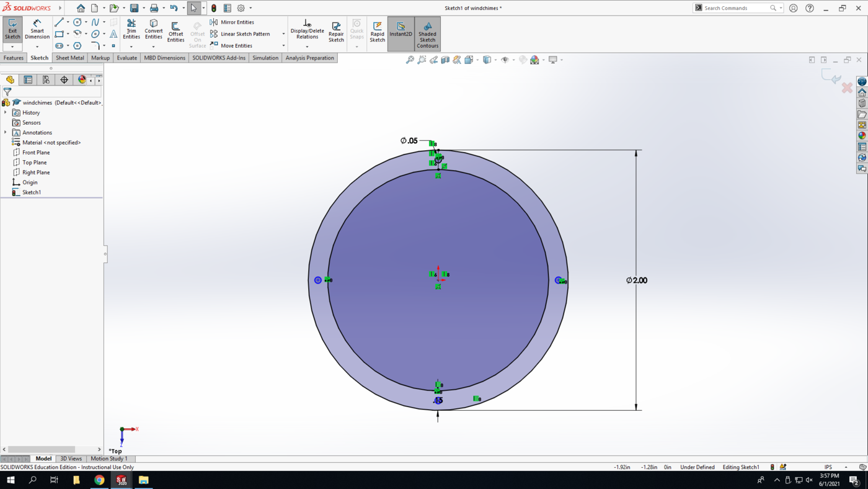The height and width of the screenshot is (489, 868).
Task: Expand the Annotations tree node
Action: 6,132
